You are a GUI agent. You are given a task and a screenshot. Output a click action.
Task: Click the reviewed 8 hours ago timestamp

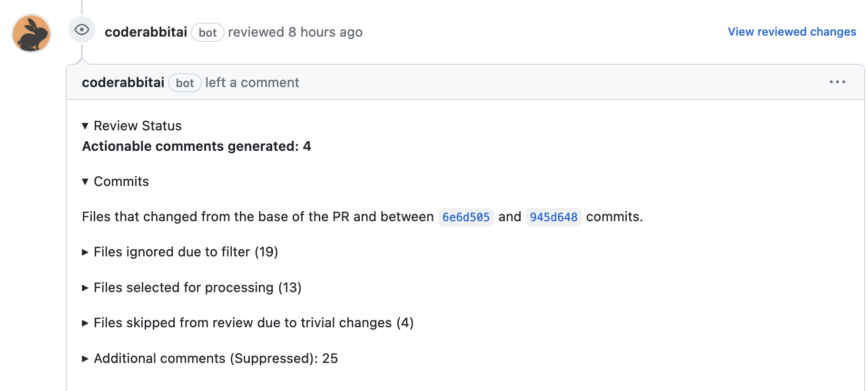tap(295, 32)
